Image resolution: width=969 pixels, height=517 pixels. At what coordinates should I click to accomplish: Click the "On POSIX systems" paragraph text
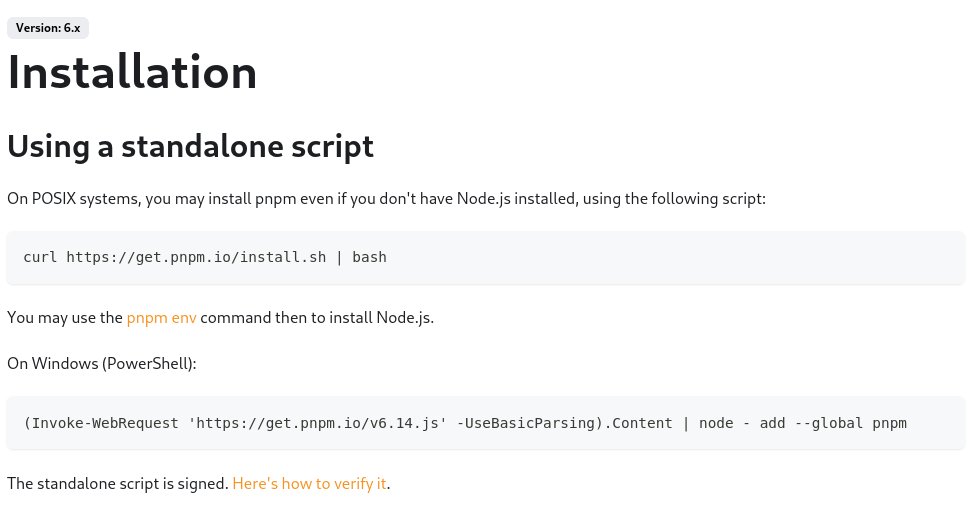click(x=386, y=199)
